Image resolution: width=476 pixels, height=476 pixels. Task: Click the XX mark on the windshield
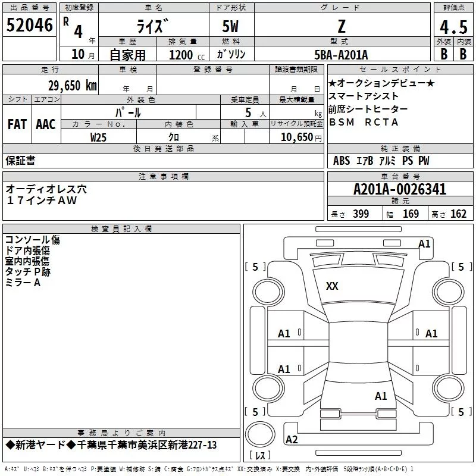tap(332, 286)
